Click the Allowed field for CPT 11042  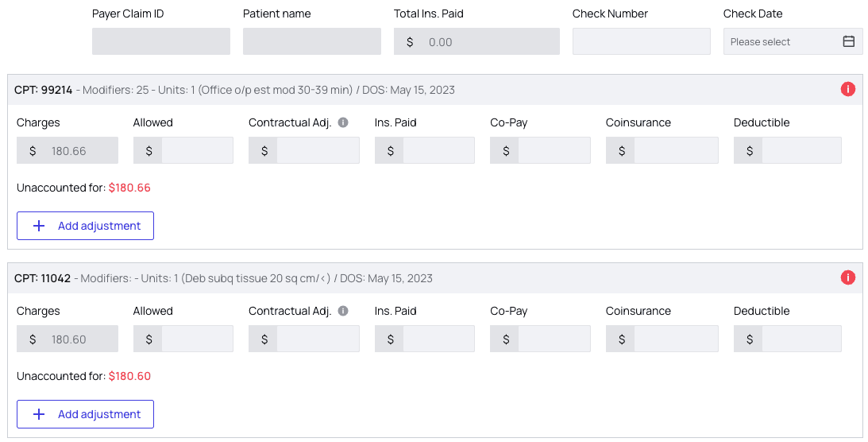[197, 339]
